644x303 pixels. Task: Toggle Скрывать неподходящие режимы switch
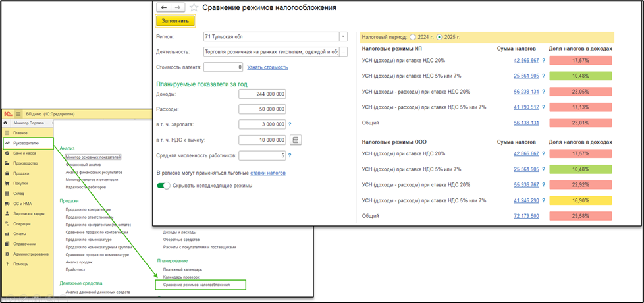tap(163, 186)
